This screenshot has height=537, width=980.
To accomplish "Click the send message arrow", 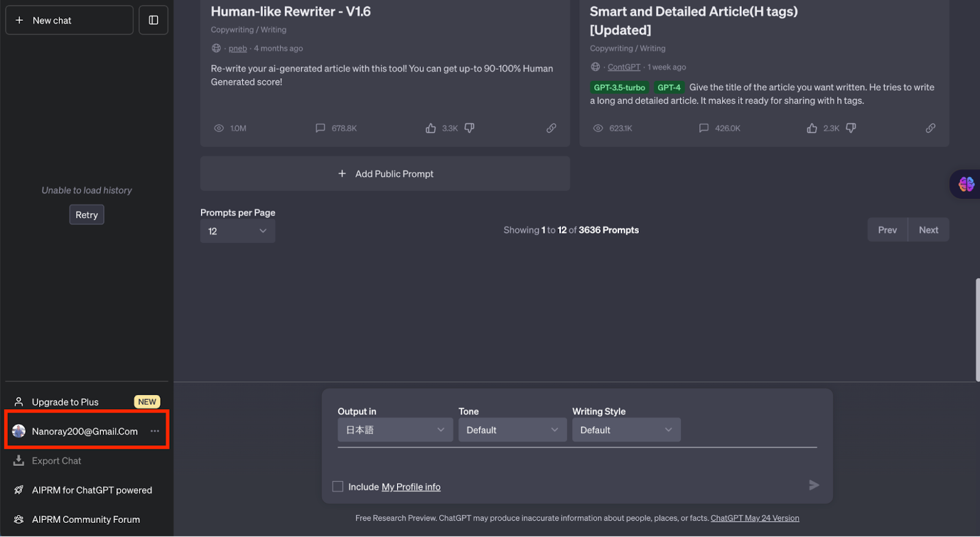I will (x=813, y=486).
